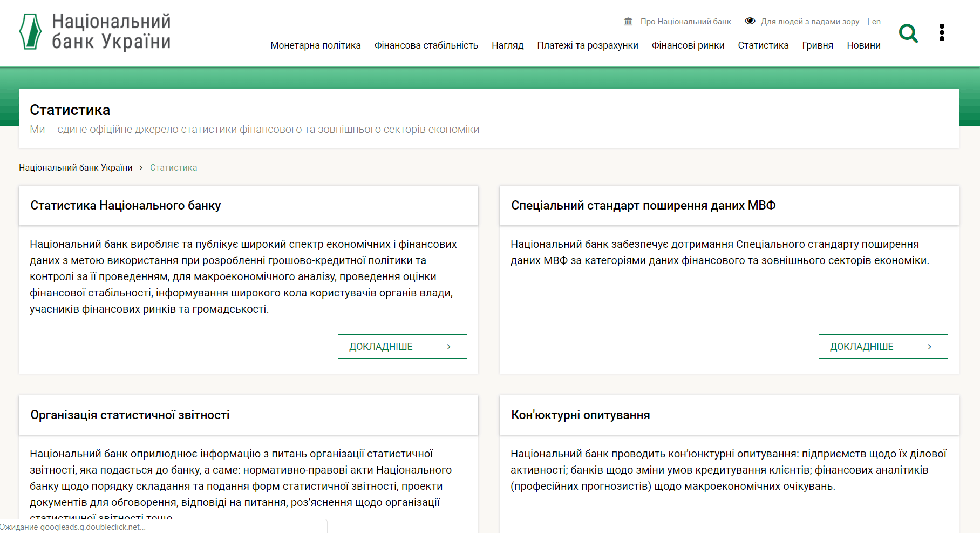Click the Кон'юктурні опитування card title
The image size is (980, 533).
click(580, 415)
